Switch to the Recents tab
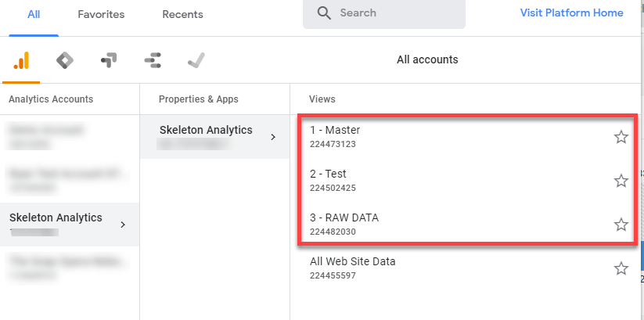644x320 pixels. pos(183,14)
